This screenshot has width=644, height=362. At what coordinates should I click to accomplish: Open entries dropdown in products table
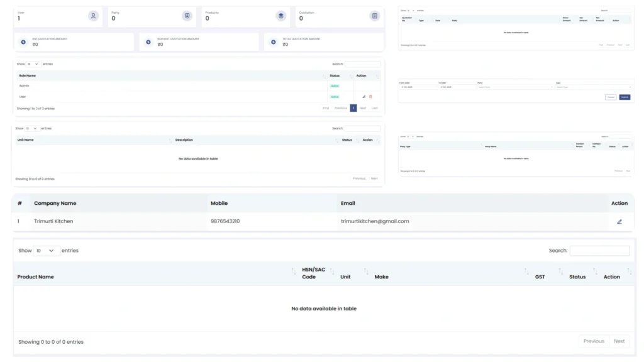(46, 251)
